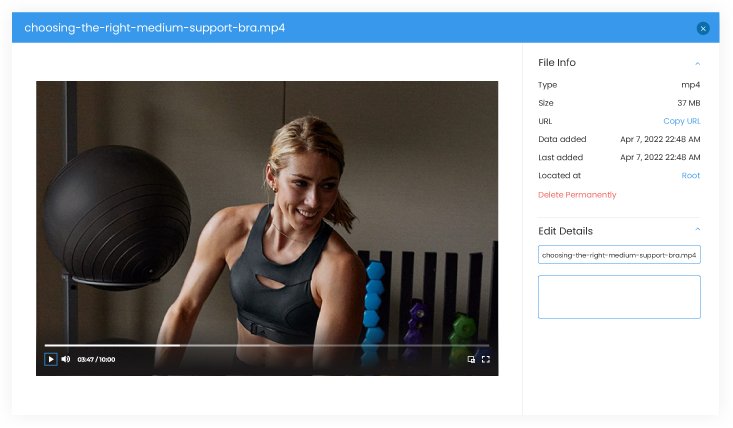Click the Copy URL link

(681, 121)
